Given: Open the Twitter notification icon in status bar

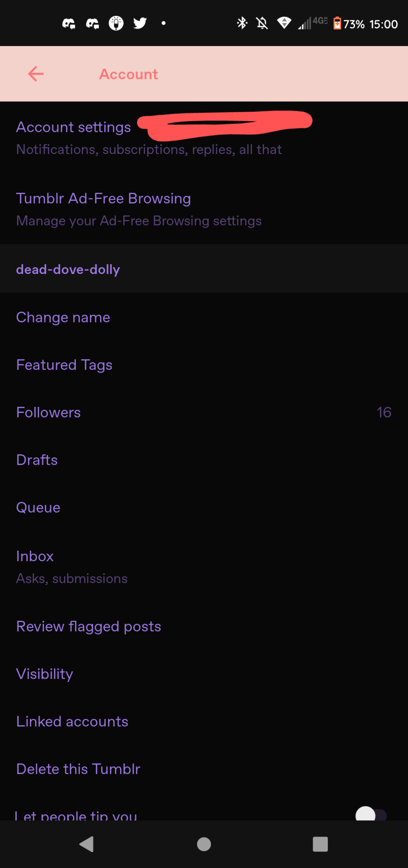Looking at the screenshot, I should [x=140, y=23].
